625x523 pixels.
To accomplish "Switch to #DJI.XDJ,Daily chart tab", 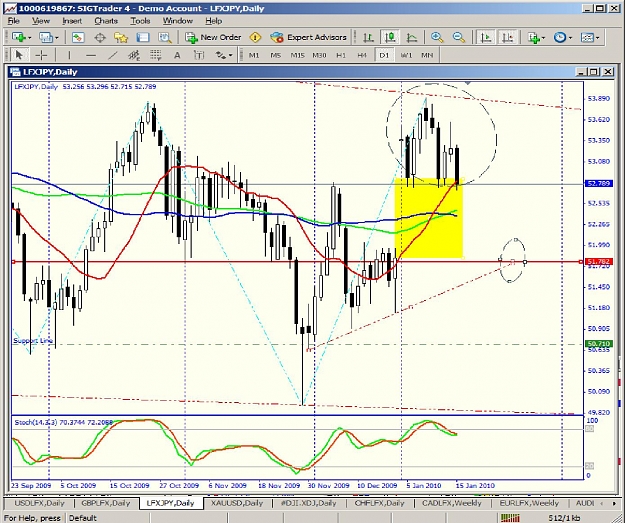I will [308, 503].
